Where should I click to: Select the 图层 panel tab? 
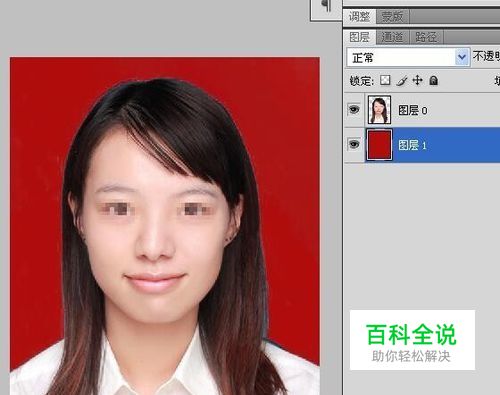(x=359, y=37)
